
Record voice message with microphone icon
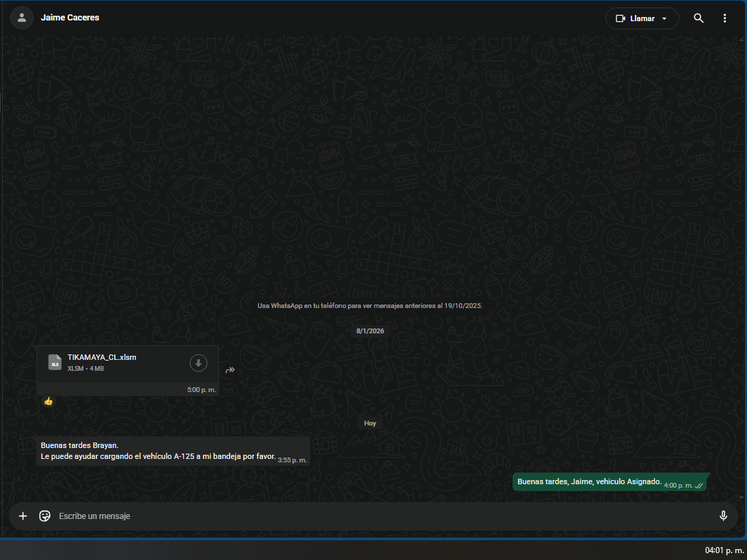click(x=723, y=516)
